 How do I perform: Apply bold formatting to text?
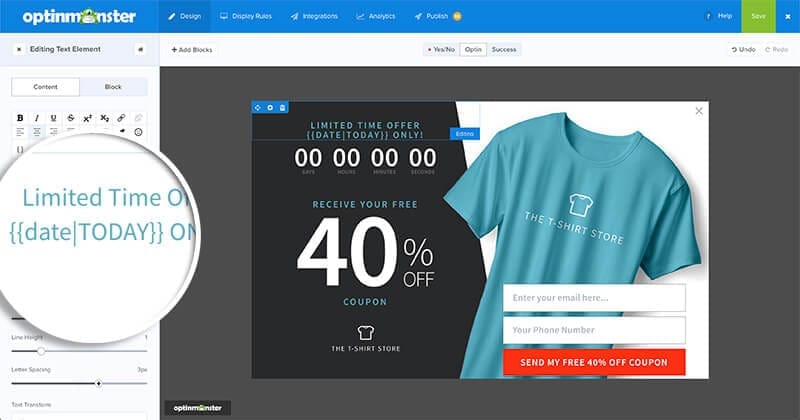click(20, 118)
